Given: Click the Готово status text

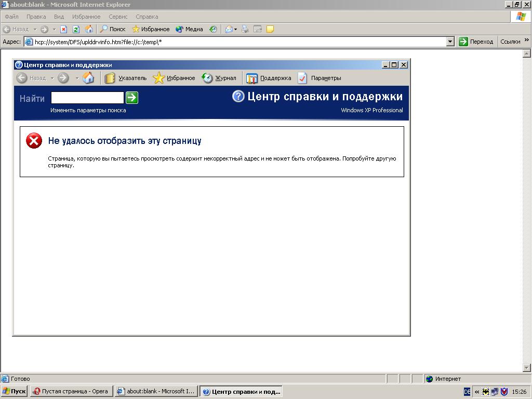Looking at the screenshot, I should pyautogui.click(x=20, y=379).
